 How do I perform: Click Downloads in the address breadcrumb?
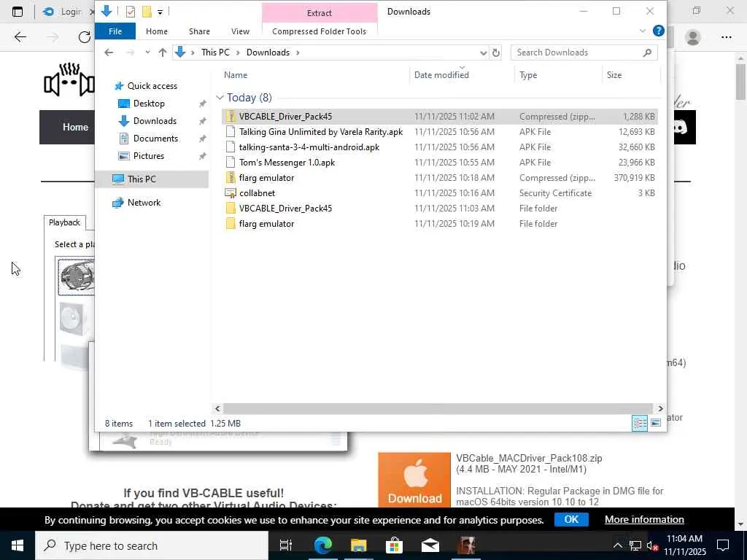pos(268,52)
